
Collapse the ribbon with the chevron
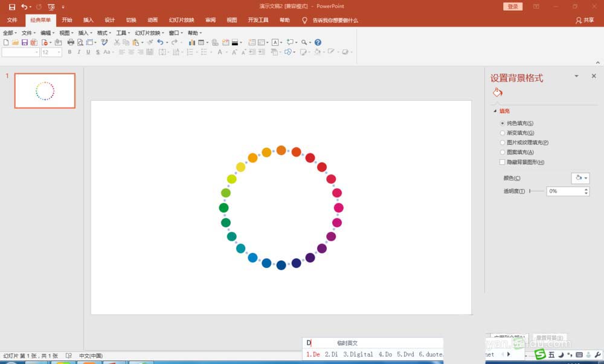tap(597, 62)
